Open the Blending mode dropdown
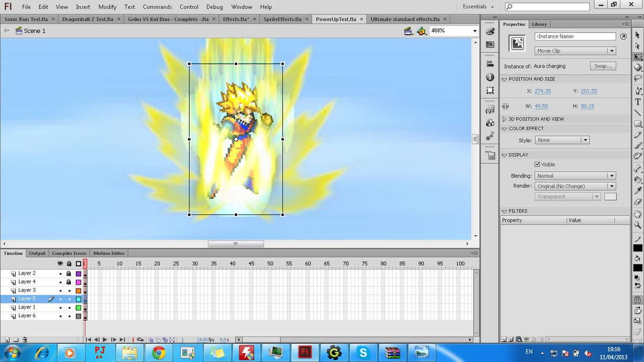 click(575, 176)
